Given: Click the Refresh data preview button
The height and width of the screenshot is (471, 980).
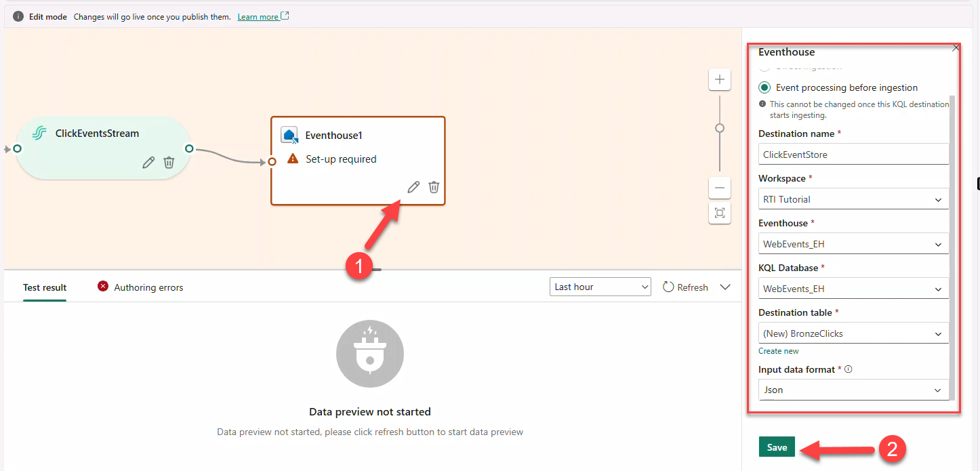Looking at the screenshot, I should (x=685, y=287).
